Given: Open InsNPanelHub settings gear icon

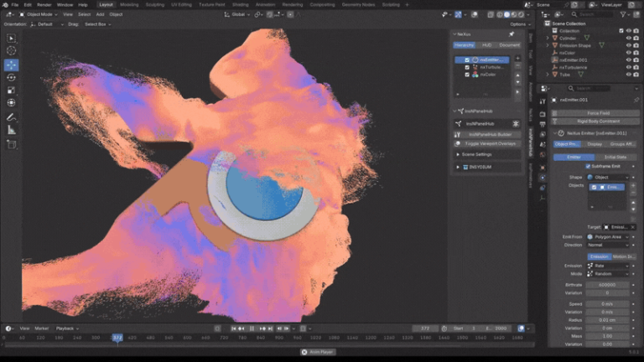Looking at the screenshot, I should click(x=516, y=123).
